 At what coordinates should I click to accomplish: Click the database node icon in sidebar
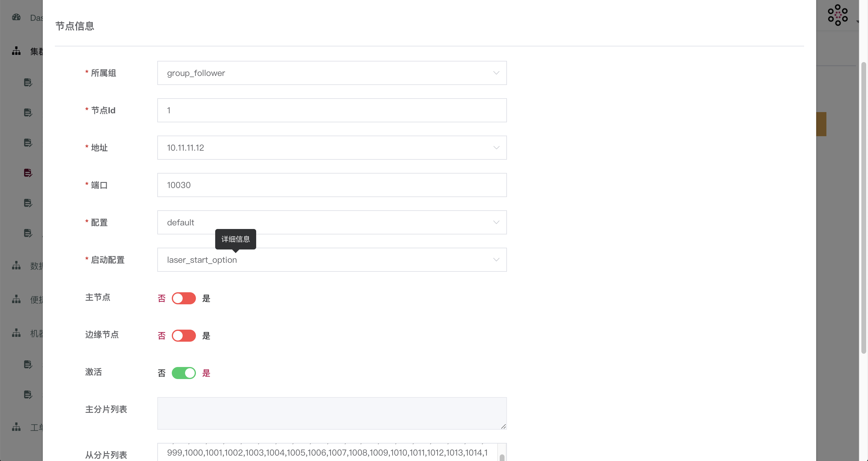(x=27, y=173)
